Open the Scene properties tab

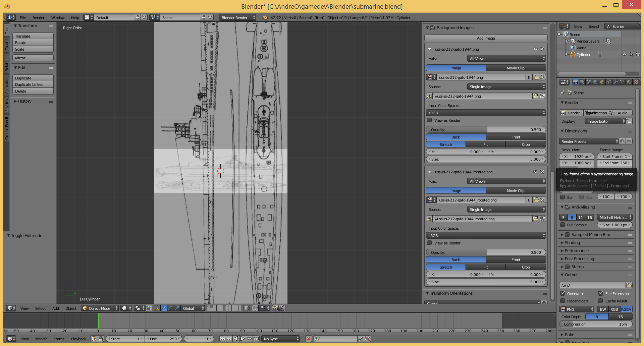(589, 82)
